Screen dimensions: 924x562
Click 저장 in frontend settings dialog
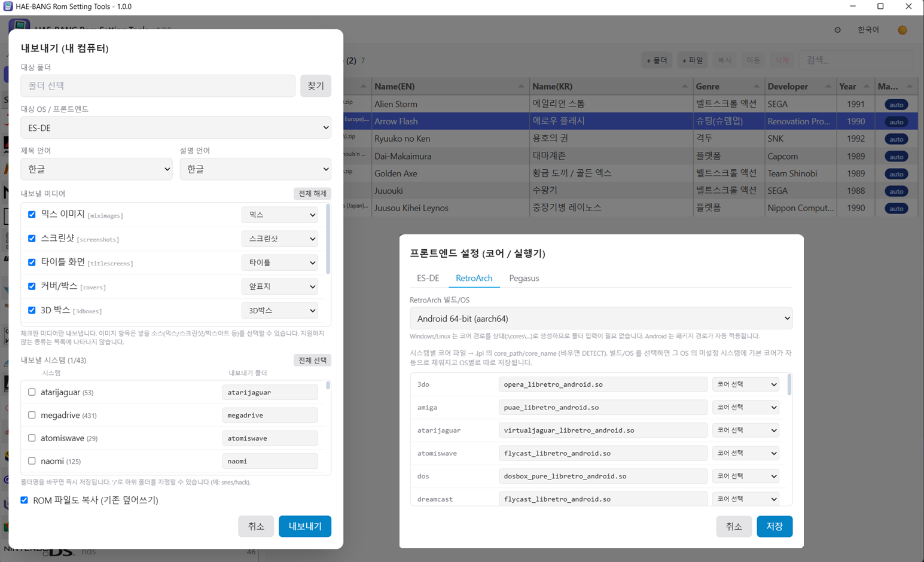774,526
